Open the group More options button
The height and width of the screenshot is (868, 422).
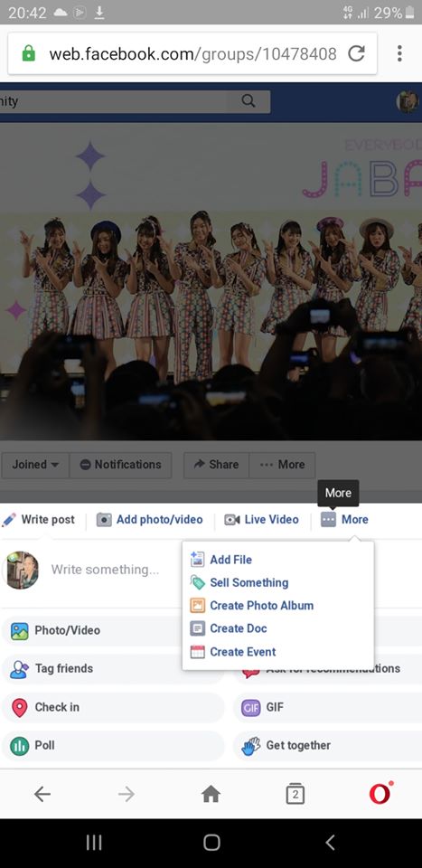tap(282, 465)
